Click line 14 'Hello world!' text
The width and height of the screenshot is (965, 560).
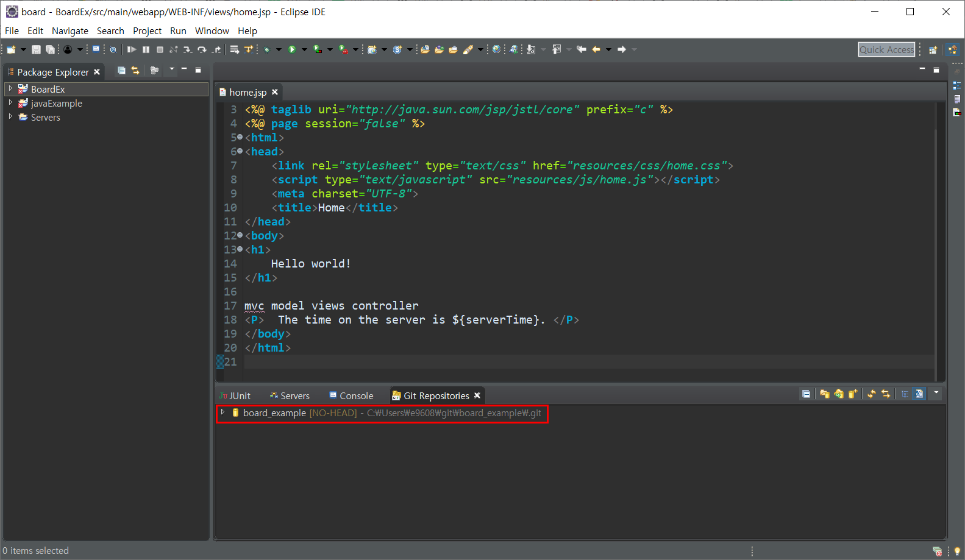pos(311,264)
